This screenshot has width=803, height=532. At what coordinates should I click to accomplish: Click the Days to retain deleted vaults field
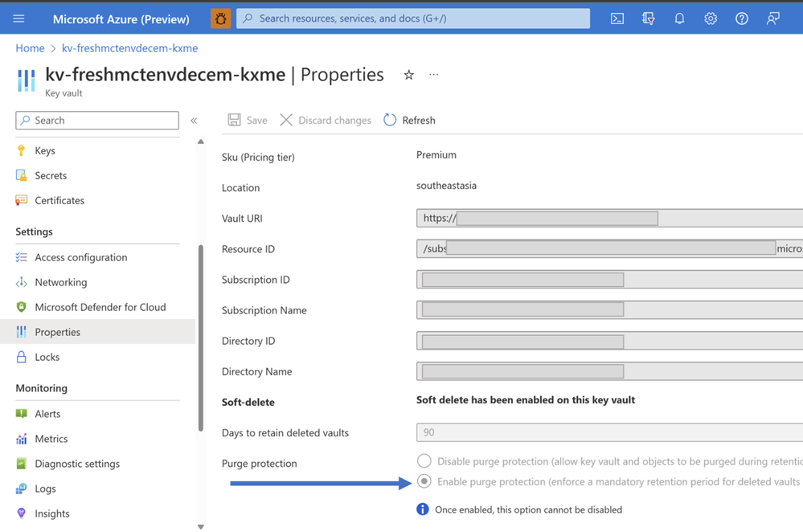click(x=609, y=432)
